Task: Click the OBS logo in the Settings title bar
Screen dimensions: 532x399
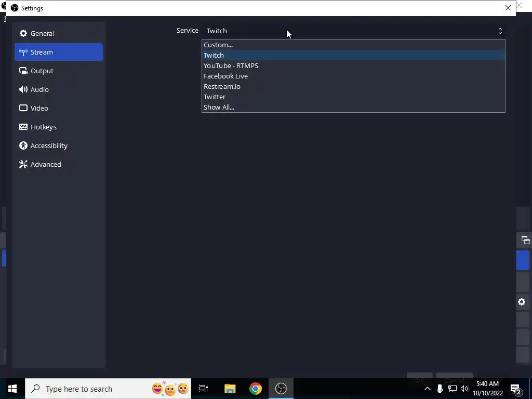Action: coord(14,8)
